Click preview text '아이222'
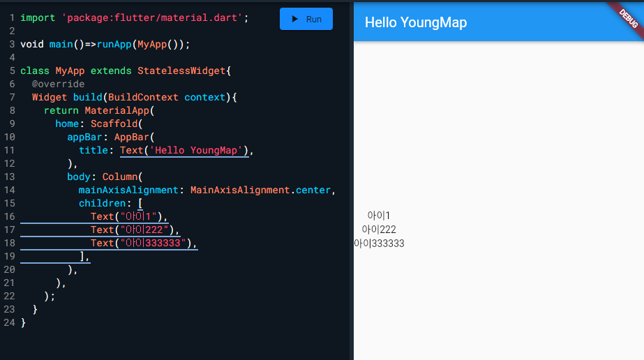644x360 pixels. tap(379, 230)
